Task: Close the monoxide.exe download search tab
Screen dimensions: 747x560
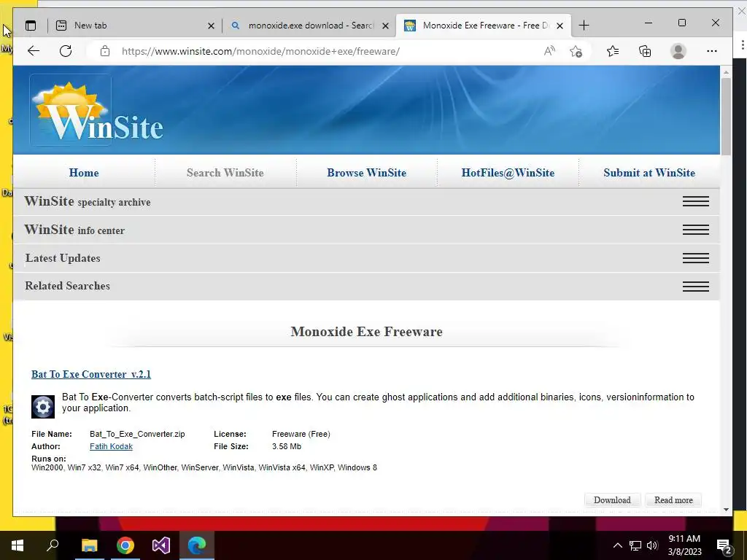Action: [x=385, y=26]
